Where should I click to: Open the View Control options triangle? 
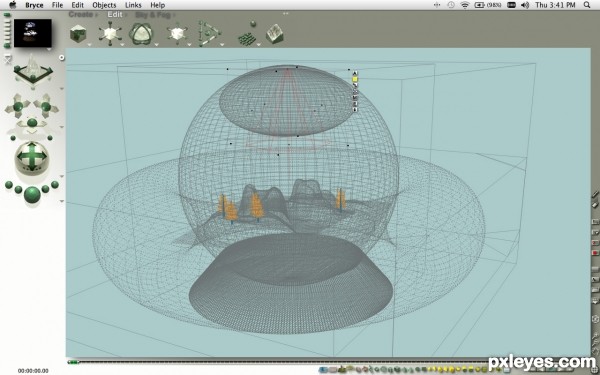62,88
